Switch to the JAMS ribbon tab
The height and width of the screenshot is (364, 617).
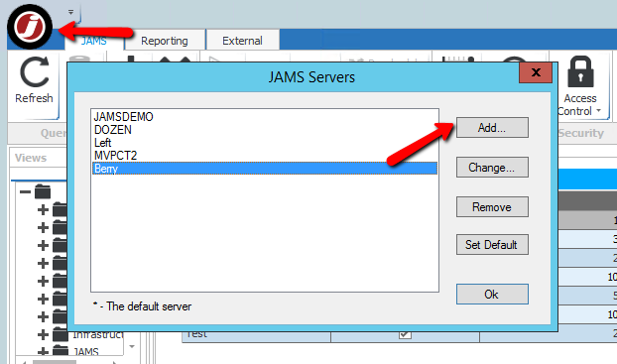pyautogui.click(x=94, y=41)
